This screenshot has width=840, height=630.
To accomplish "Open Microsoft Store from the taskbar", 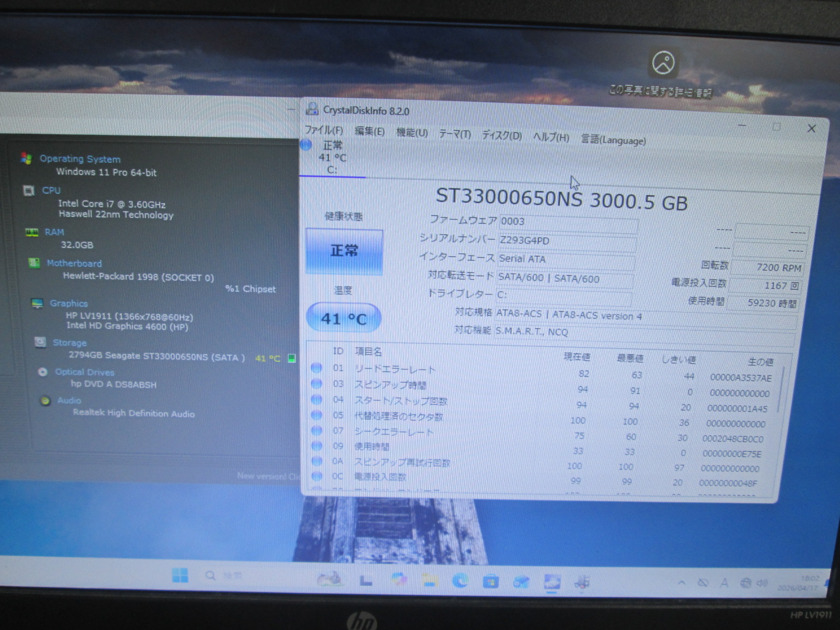I will [x=491, y=582].
